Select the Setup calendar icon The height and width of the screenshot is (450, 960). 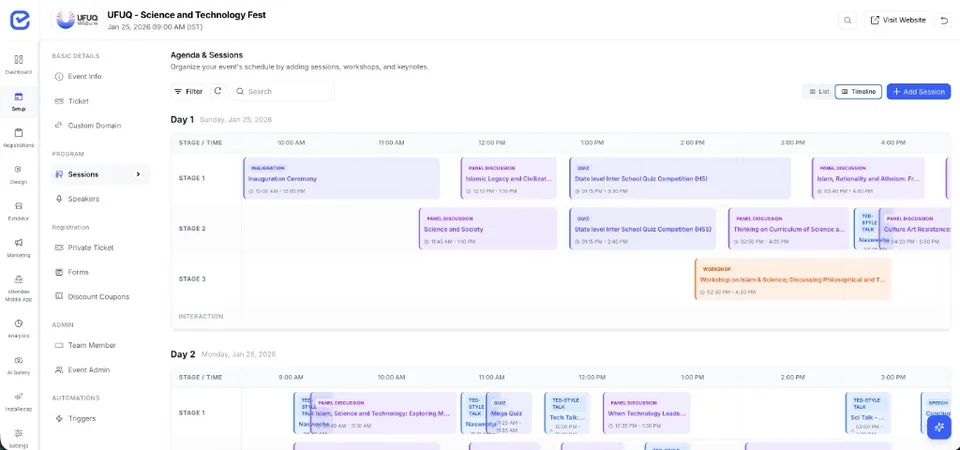(x=18, y=97)
